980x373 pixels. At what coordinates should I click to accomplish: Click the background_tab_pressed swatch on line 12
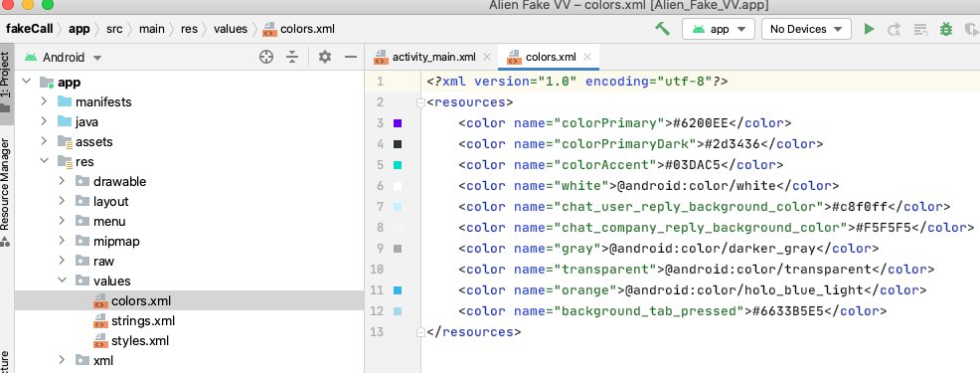[x=398, y=311]
